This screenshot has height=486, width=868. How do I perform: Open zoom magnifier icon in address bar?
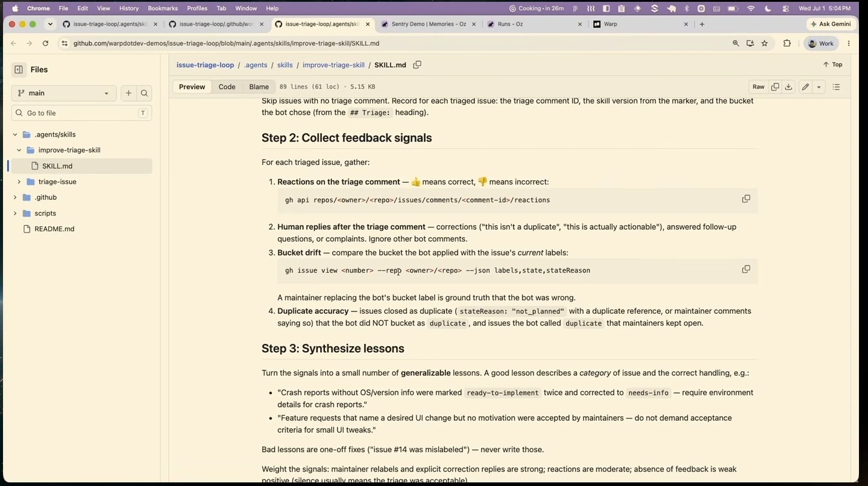coord(735,43)
